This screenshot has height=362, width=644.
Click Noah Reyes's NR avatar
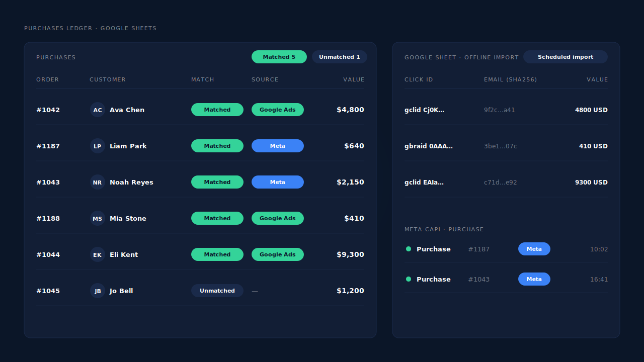click(98, 182)
